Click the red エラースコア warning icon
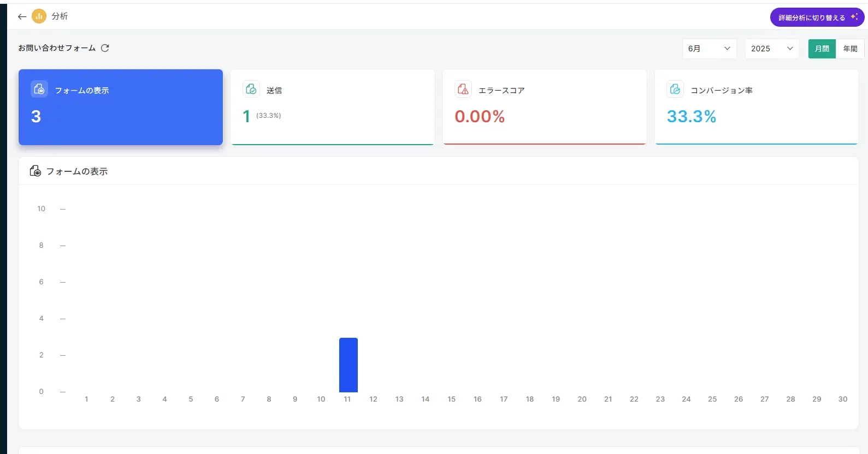This screenshot has width=868, height=454. pyautogui.click(x=463, y=89)
